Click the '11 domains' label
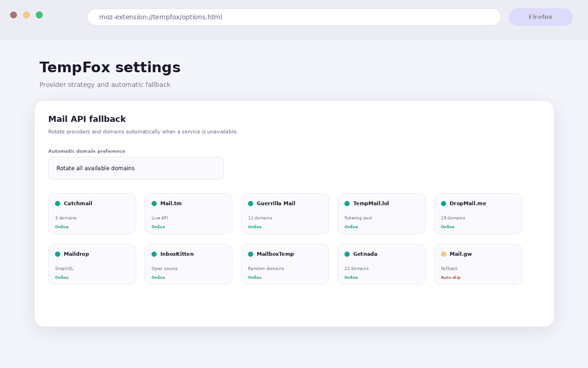 coord(260,218)
